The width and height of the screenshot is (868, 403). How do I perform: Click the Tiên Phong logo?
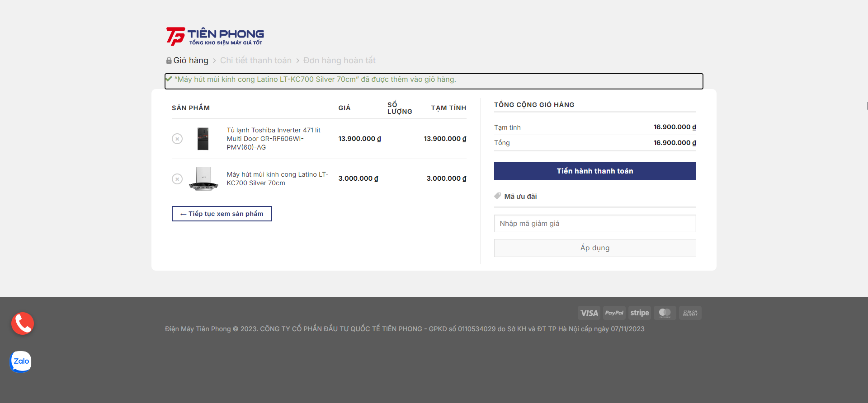point(215,36)
